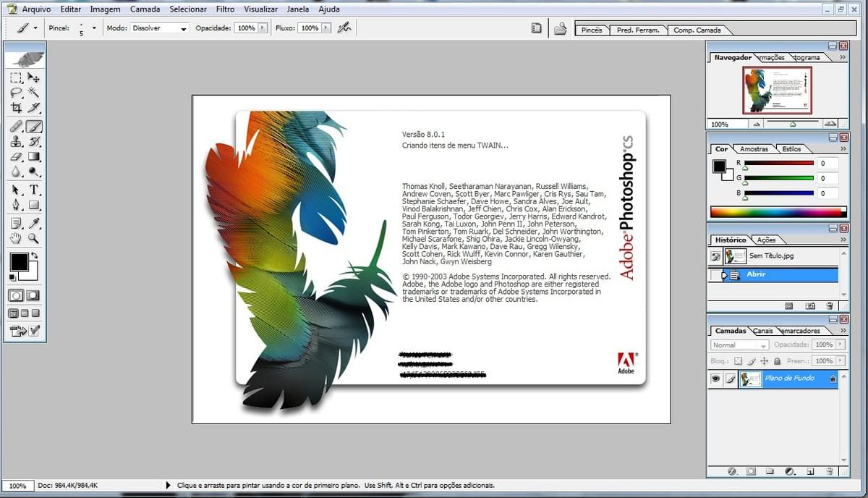Screen dimensions: 868x498
Task: Select the Gradient tool
Action: click(x=33, y=156)
